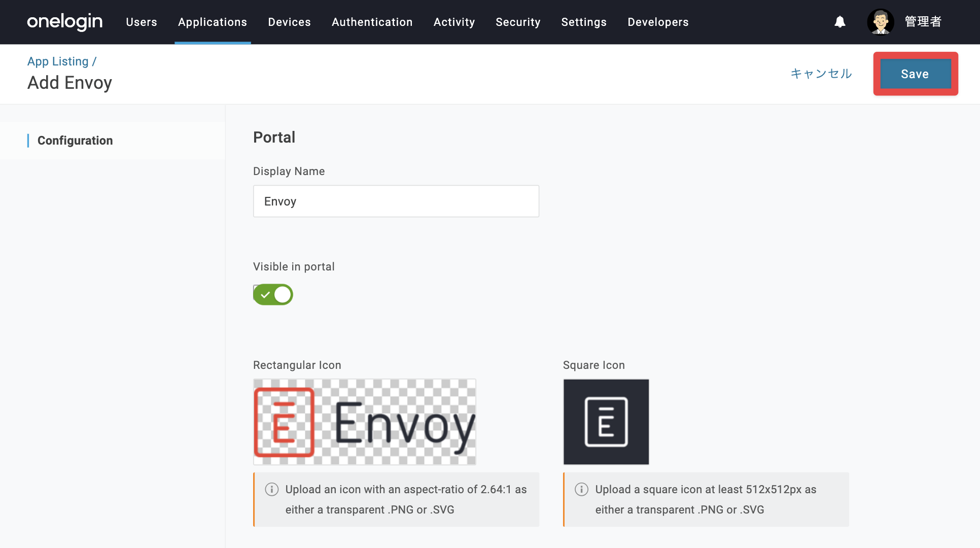The height and width of the screenshot is (548, 980).
Task: Toggle the Visible in portal switch
Action: pos(273,294)
